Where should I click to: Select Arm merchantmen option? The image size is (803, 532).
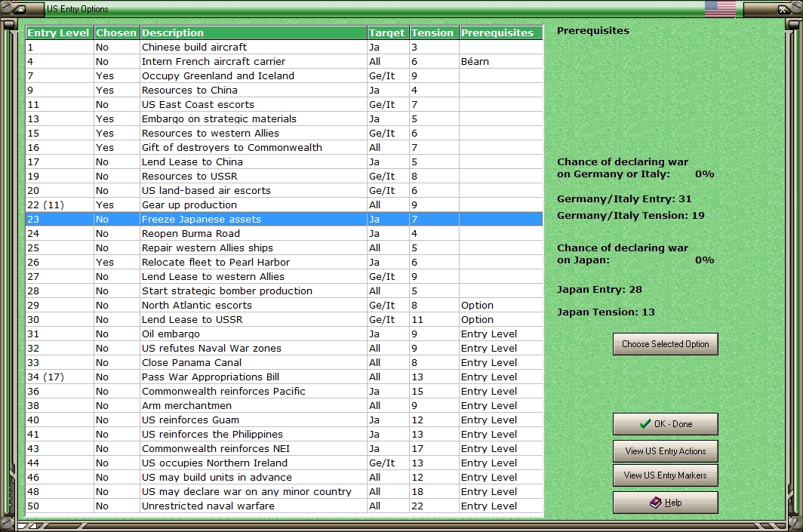click(285, 405)
